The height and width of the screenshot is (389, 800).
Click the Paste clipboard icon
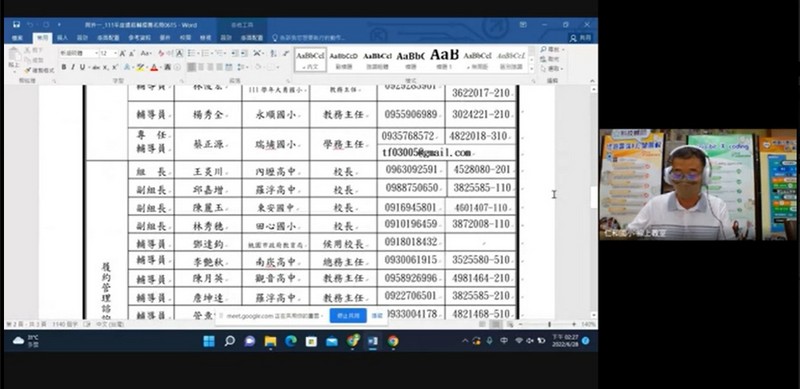[x=14, y=56]
